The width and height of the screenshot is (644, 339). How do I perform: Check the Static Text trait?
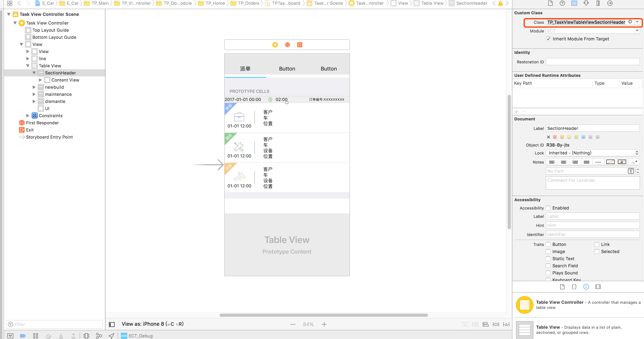[x=548, y=259]
